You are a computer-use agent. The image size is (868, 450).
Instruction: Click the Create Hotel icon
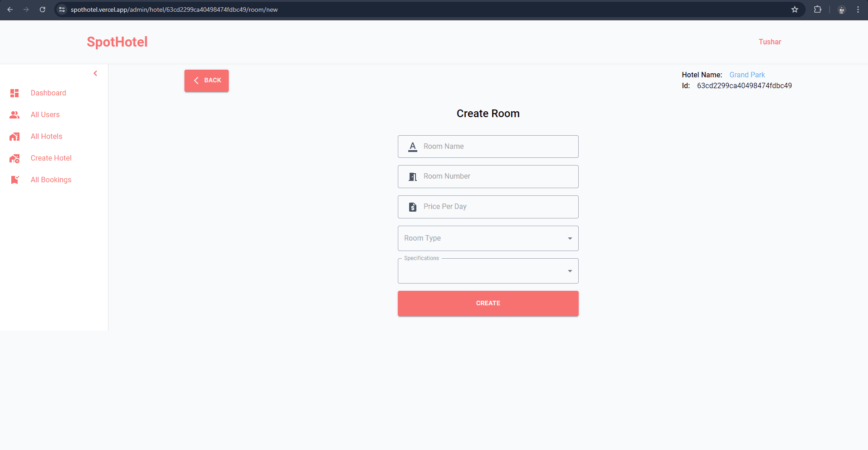pos(14,158)
